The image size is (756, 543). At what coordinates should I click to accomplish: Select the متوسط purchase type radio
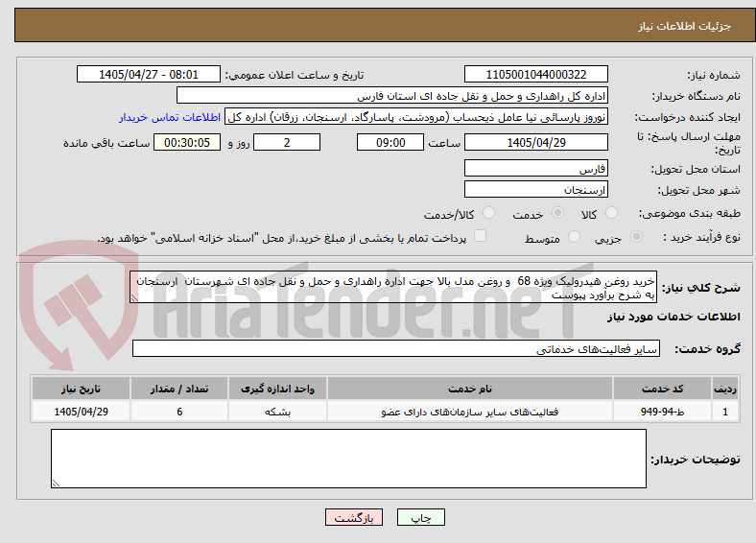click(574, 236)
